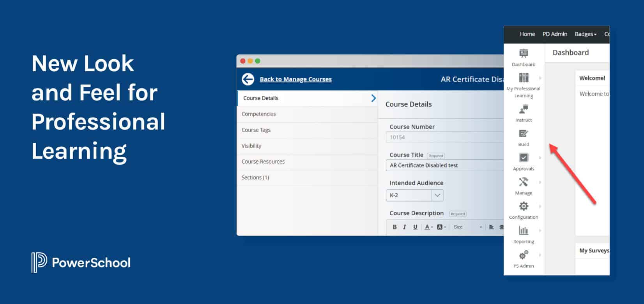
Task: Select the Competencies tab
Action: pos(258,114)
